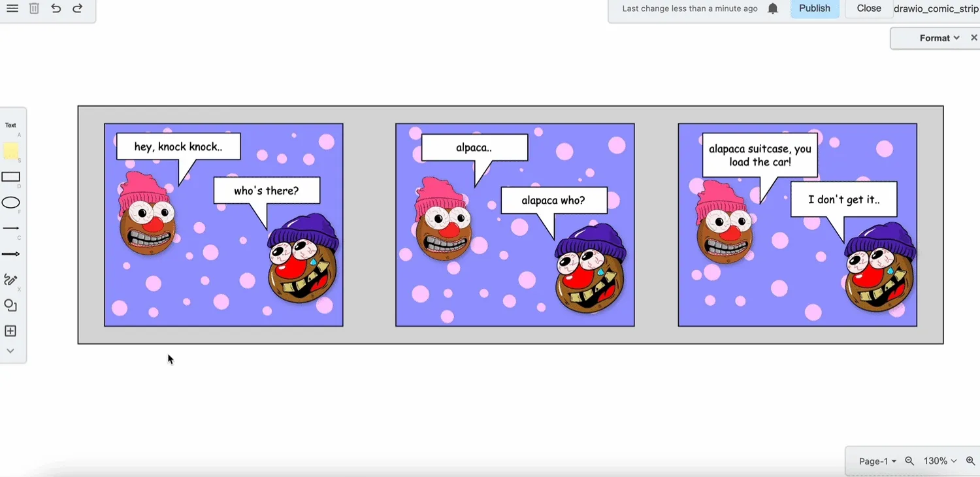Select the Rectangle shape tool
This screenshot has width=980, height=477.
click(x=11, y=176)
